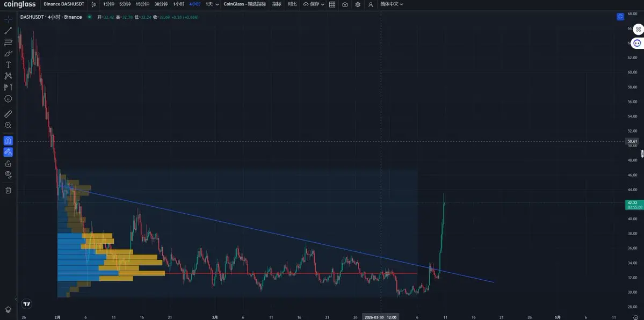The height and width of the screenshot is (320, 644).
Task: Select the Text annotation tool
Action: click(8, 64)
